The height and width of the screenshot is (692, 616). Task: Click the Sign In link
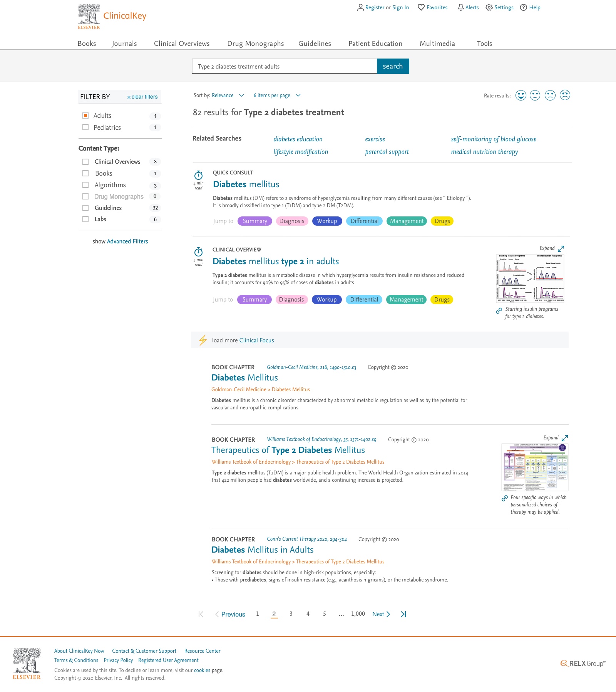(x=400, y=7)
